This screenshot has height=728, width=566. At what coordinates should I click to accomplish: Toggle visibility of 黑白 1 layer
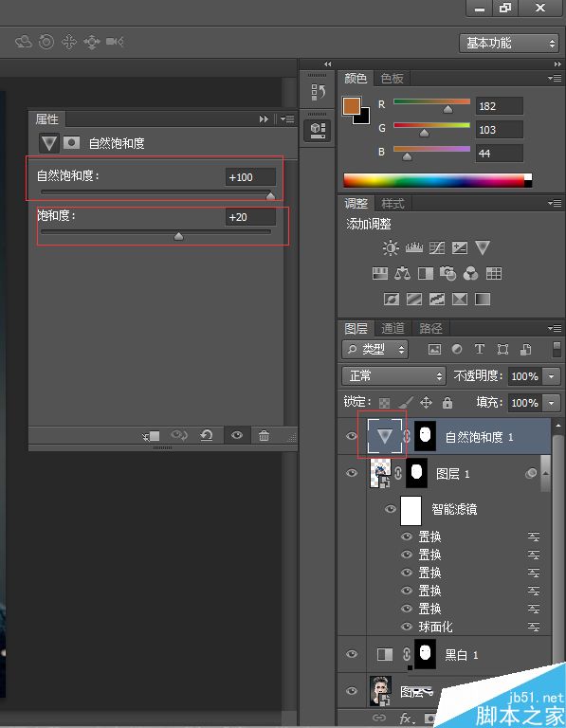tap(352, 654)
